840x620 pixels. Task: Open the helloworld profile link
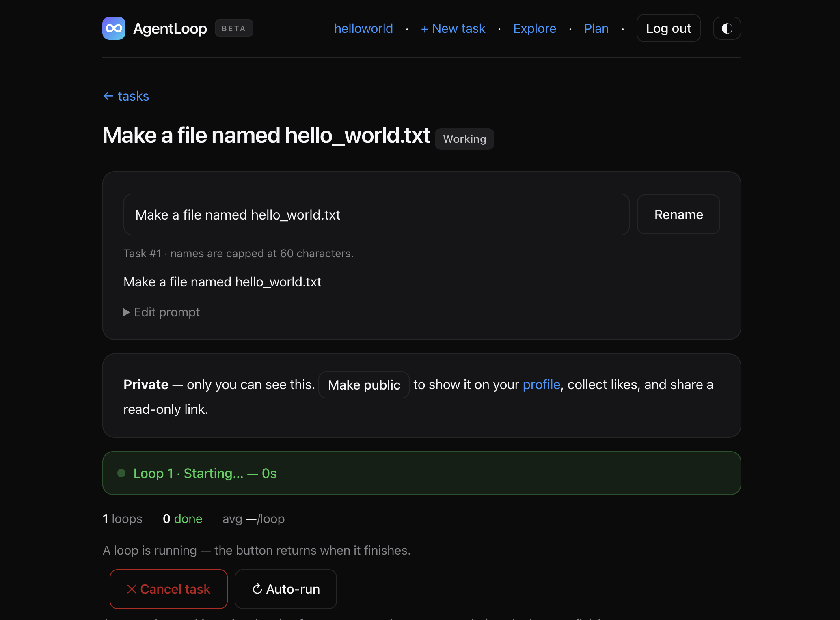tap(363, 28)
